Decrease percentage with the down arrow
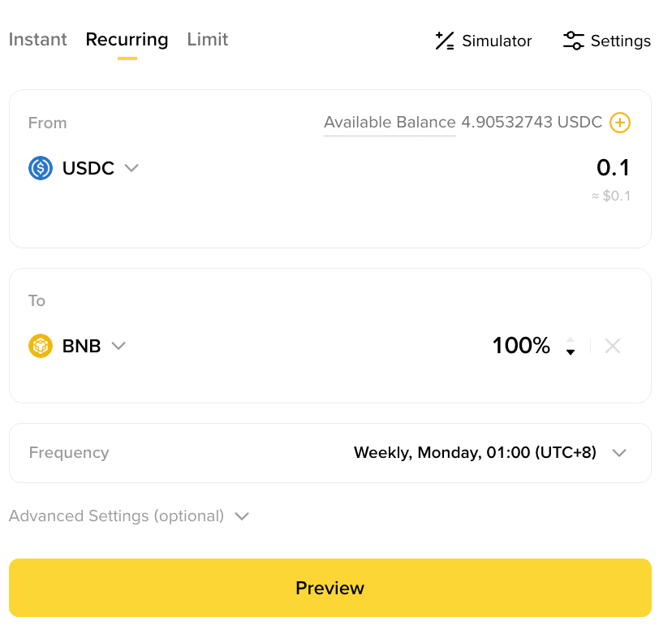672x643 pixels. click(x=571, y=352)
